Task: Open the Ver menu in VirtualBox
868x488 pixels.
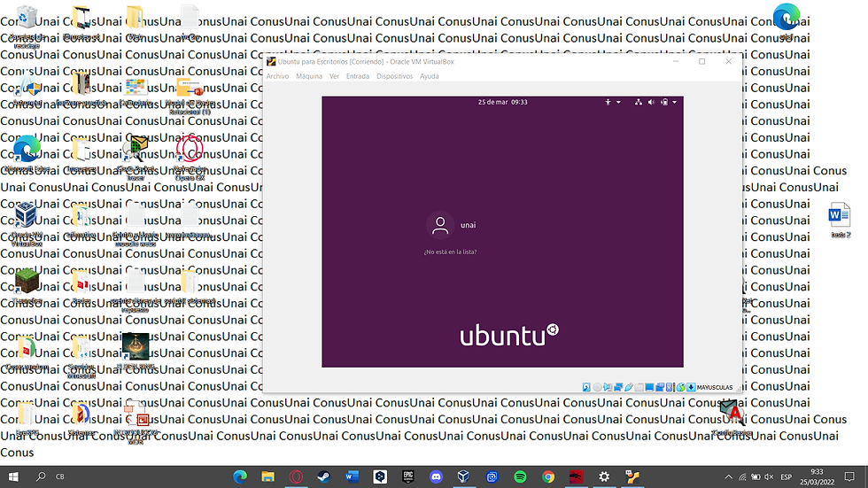Action: (x=335, y=76)
